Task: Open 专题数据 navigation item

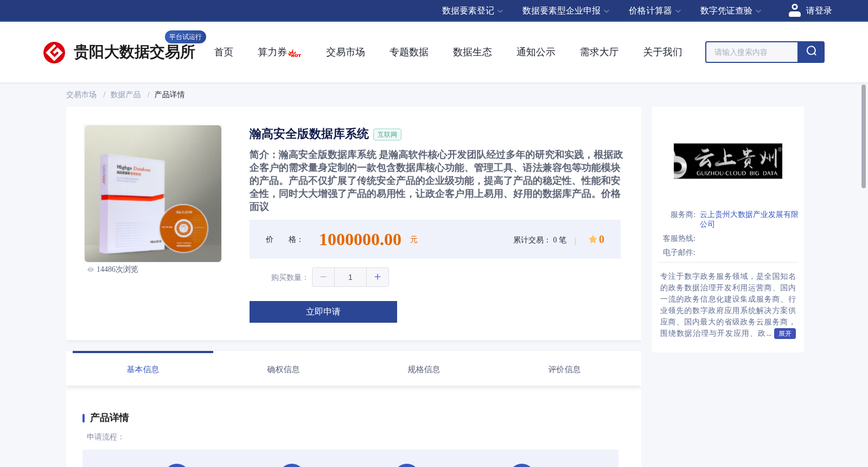Action: click(x=409, y=52)
